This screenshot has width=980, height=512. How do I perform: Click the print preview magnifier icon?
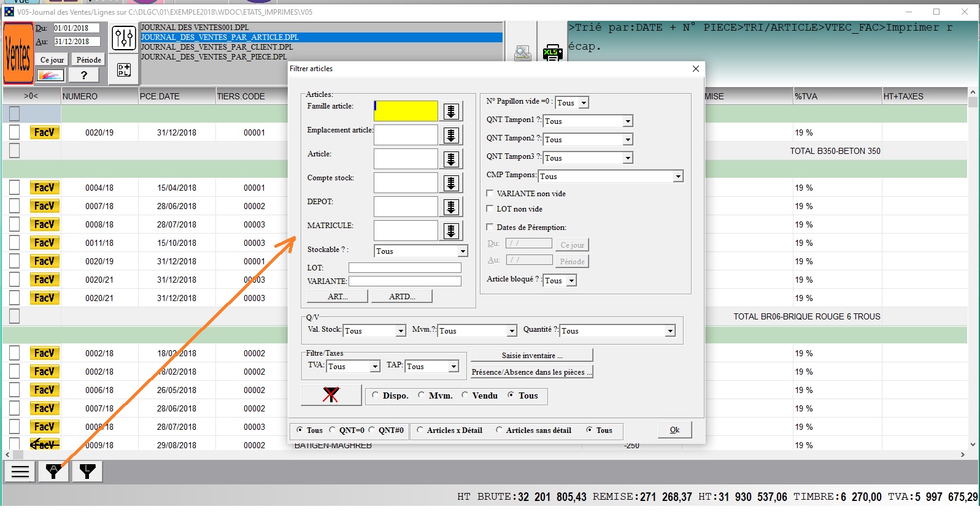[x=523, y=53]
